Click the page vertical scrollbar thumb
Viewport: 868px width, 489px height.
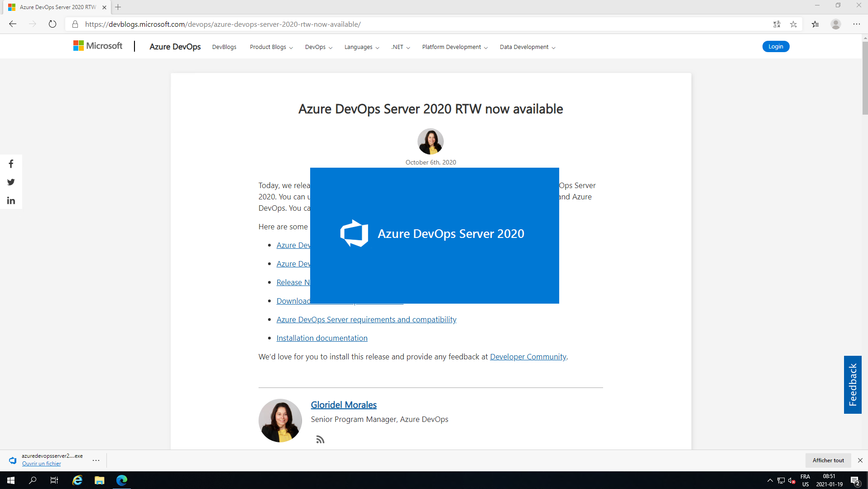[x=864, y=77]
